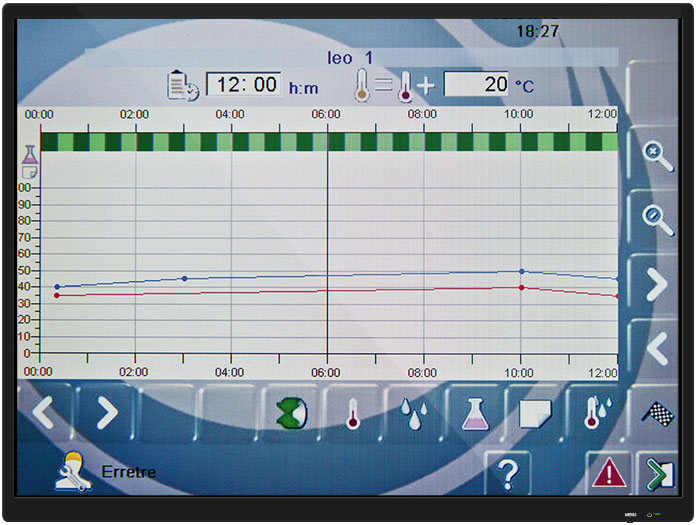696x525 pixels.
Task: Click the checkered finish flag icon
Action: (x=658, y=414)
